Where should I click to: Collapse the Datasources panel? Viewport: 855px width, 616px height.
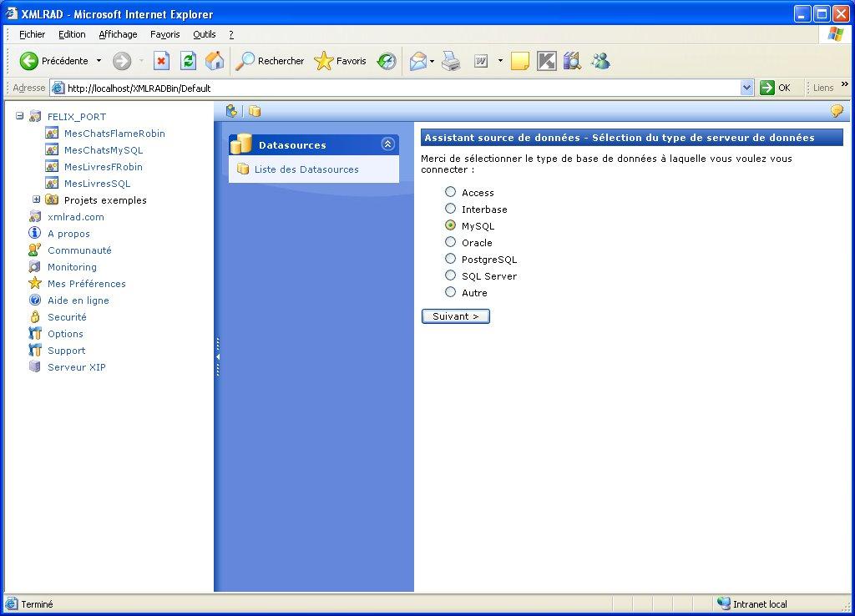pos(387,144)
